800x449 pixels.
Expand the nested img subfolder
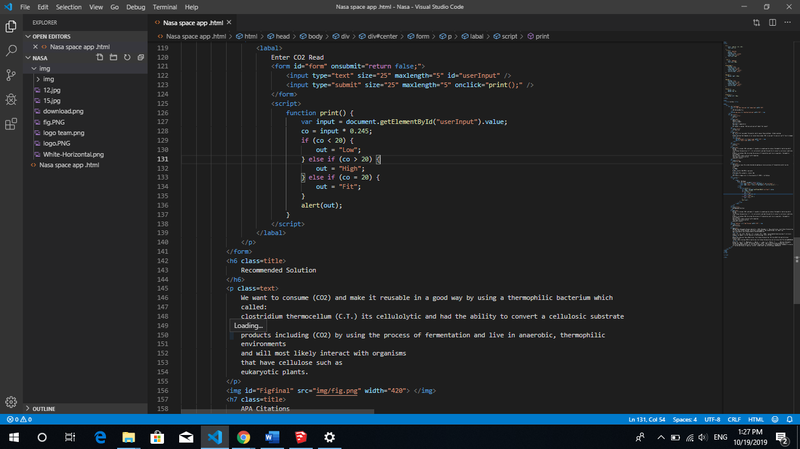[x=48, y=79]
